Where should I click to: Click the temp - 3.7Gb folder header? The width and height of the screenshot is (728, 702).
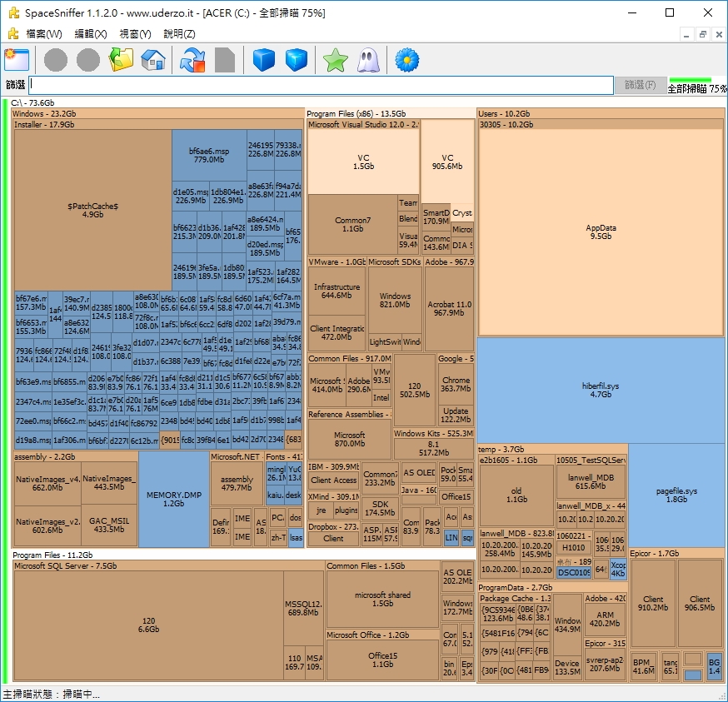(x=552, y=450)
